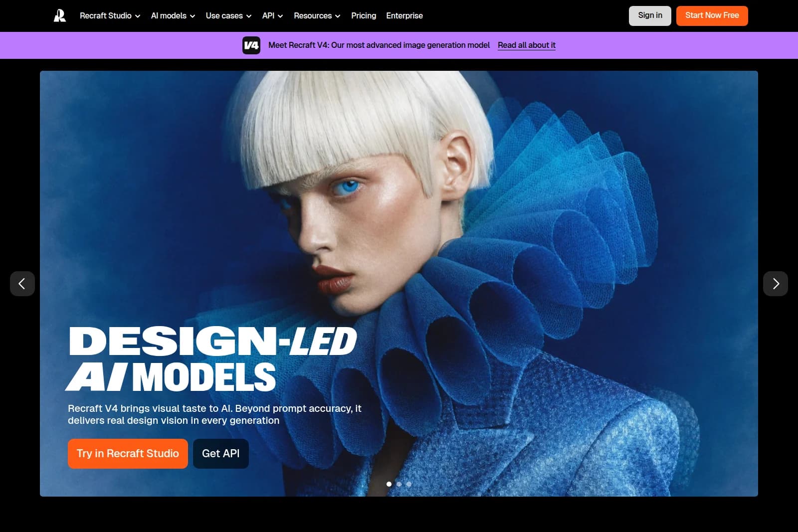Click the left carousel arrow

tap(22, 284)
